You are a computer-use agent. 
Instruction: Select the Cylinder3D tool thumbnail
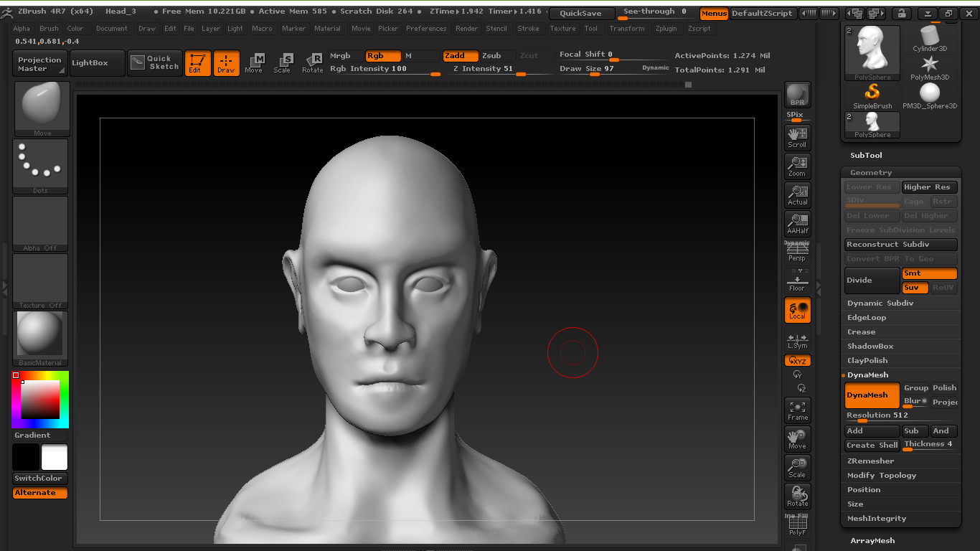930,38
